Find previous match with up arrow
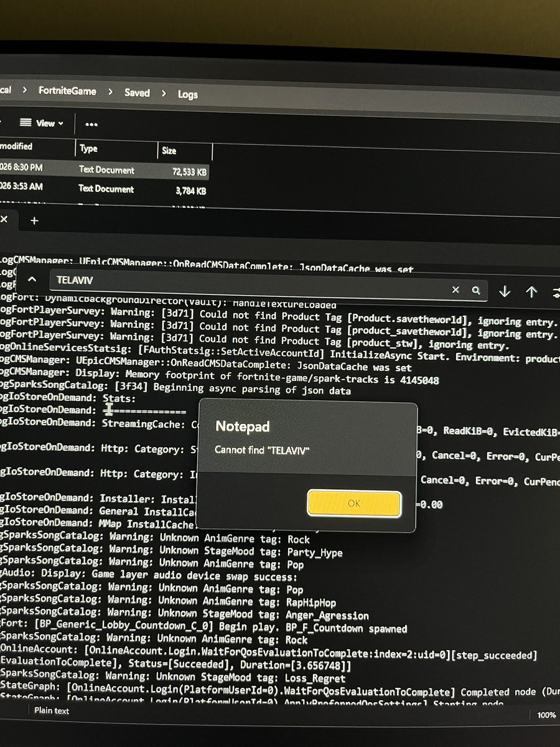Screen dimensions: 560x747 (x=531, y=291)
